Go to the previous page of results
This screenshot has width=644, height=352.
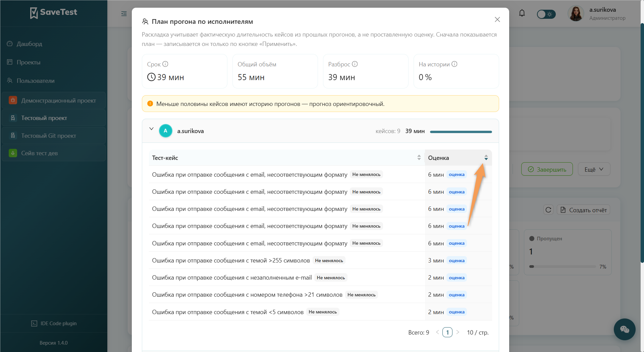[x=437, y=332]
